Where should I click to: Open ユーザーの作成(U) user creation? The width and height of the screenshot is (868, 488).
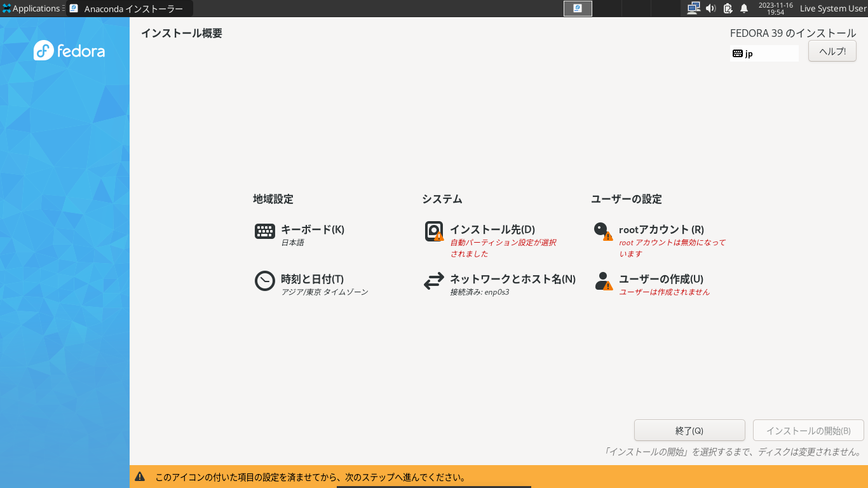tap(651, 284)
